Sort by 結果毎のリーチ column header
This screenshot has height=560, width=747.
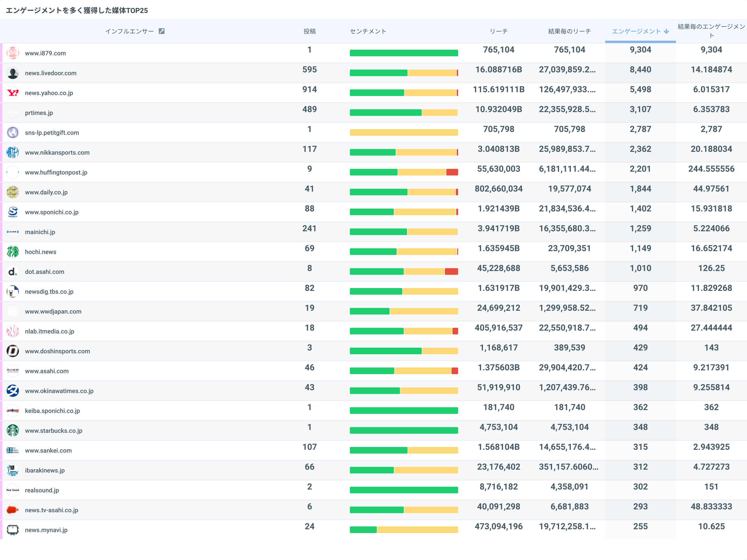click(x=569, y=31)
